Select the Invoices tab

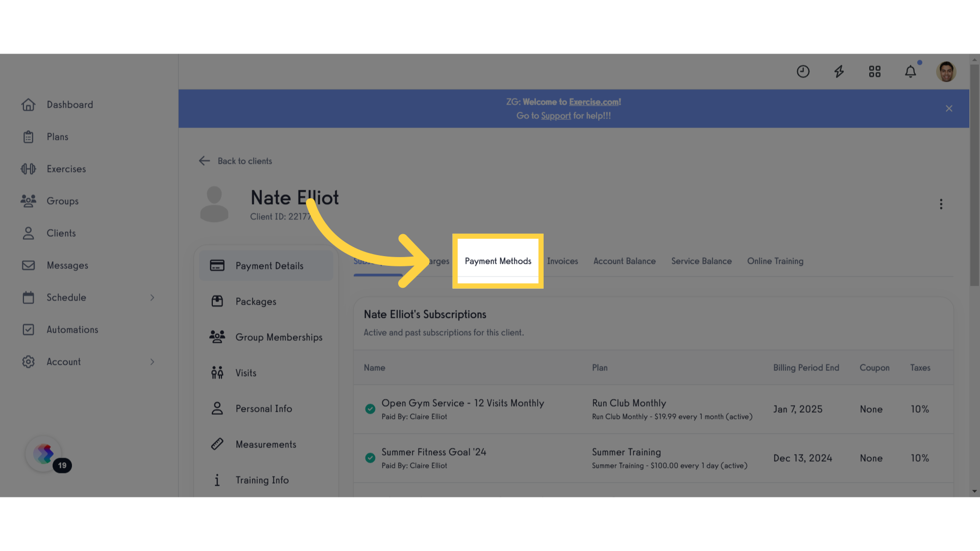[562, 261]
